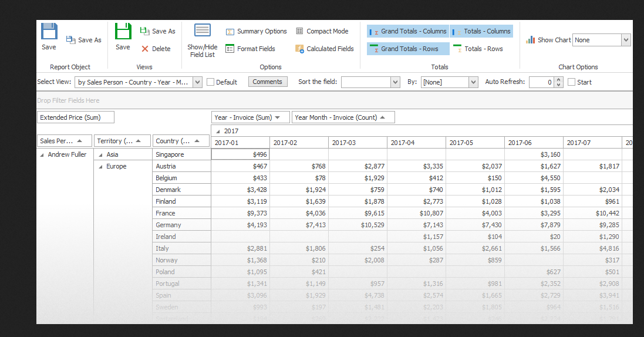Open Summary Options
The image size is (644, 337).
click(x=257, y=32)
